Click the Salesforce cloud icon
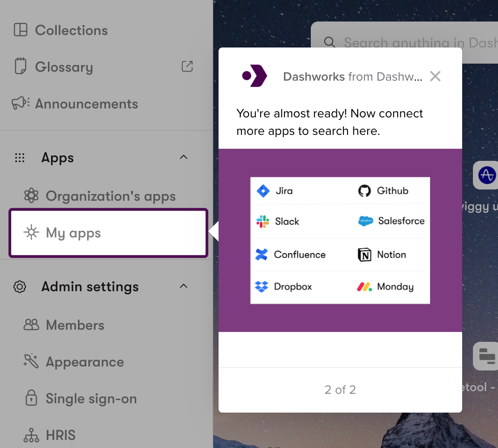The width and height of the screenshot is (498, 448). coord(366,221)
